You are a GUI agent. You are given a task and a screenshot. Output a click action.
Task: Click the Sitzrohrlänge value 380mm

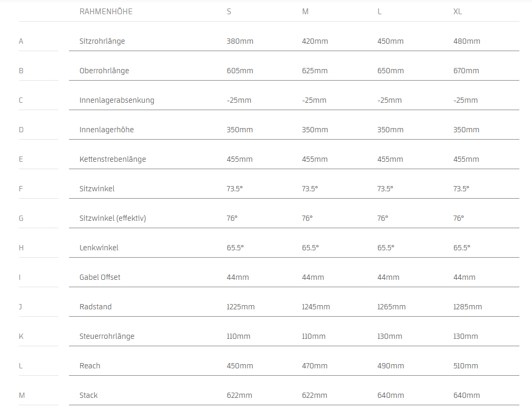click(240, 41)
